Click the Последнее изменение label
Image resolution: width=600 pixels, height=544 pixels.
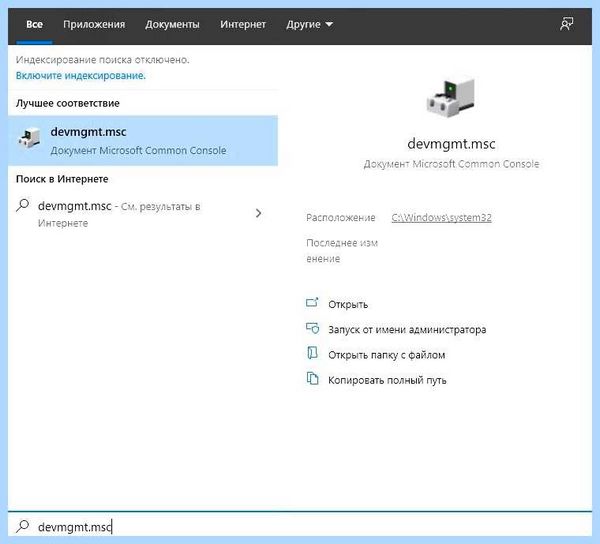point(342,251)
